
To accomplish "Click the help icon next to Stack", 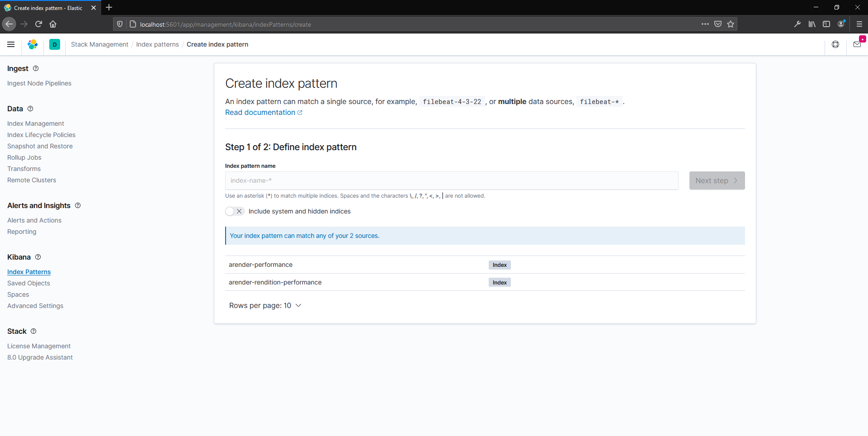I will (x=33, y=331).
